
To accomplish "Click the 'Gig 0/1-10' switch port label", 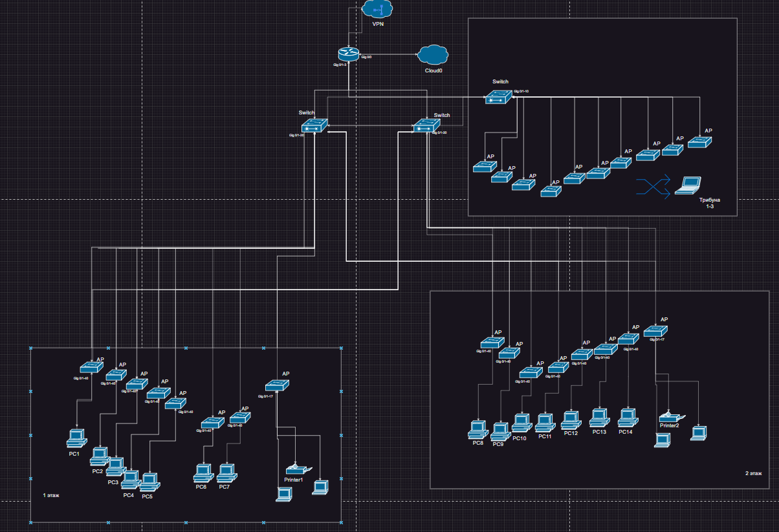I will tap(521, 92).
